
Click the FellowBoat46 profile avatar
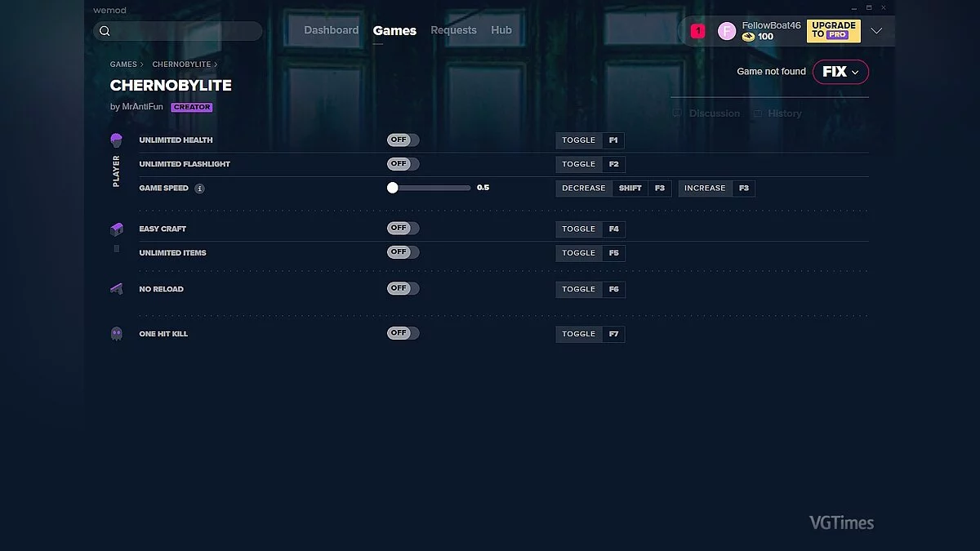[x=726, y=31]
